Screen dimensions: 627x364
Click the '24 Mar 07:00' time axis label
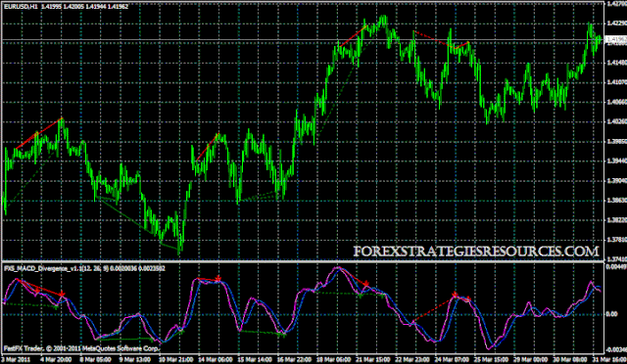(x=453, y=359)
